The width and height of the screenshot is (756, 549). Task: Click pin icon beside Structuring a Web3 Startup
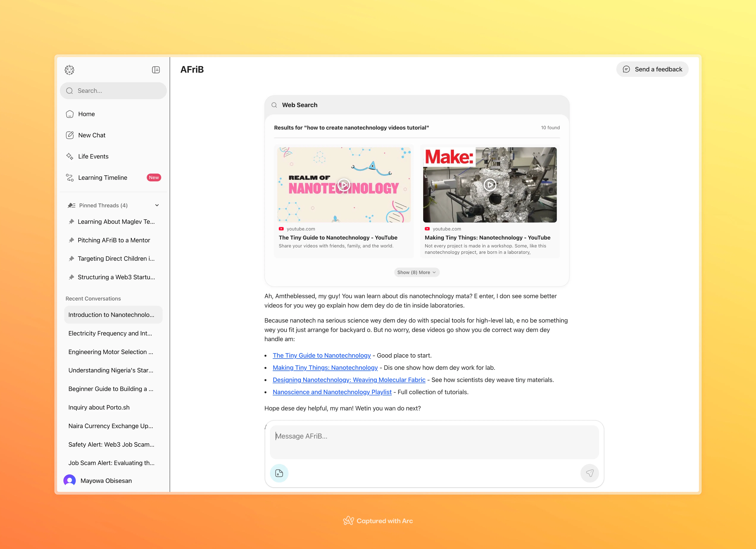point(71,277)
